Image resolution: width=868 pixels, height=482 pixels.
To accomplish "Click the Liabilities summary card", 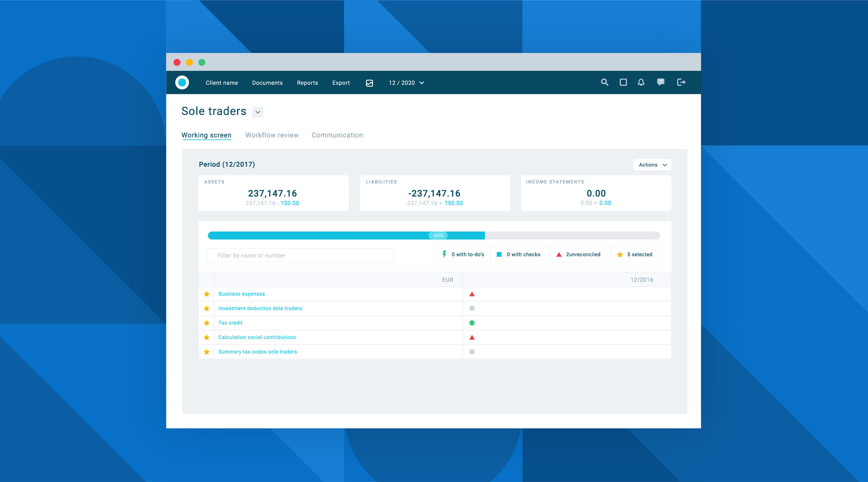I will (x=435, y=193).
